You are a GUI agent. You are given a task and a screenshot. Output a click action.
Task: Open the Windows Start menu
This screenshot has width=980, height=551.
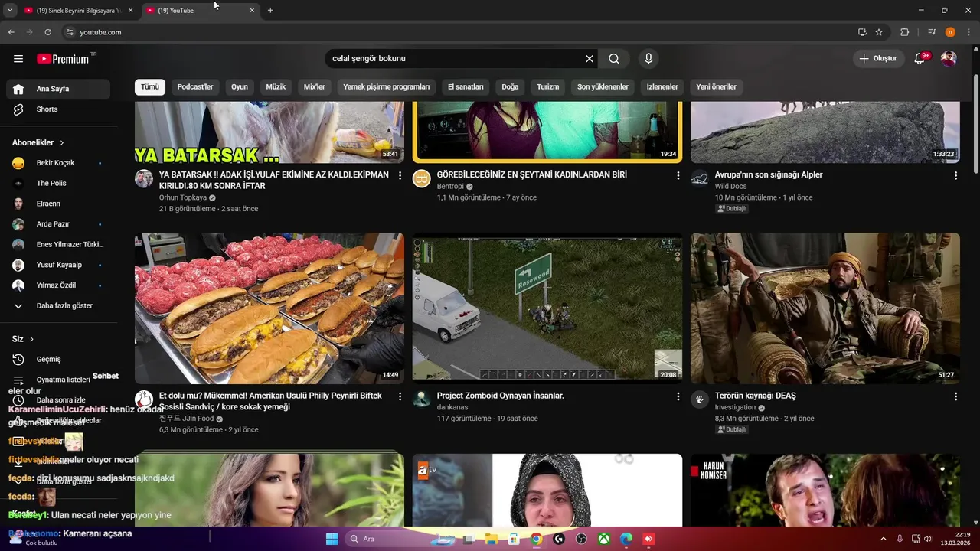[x=332, y=539]
